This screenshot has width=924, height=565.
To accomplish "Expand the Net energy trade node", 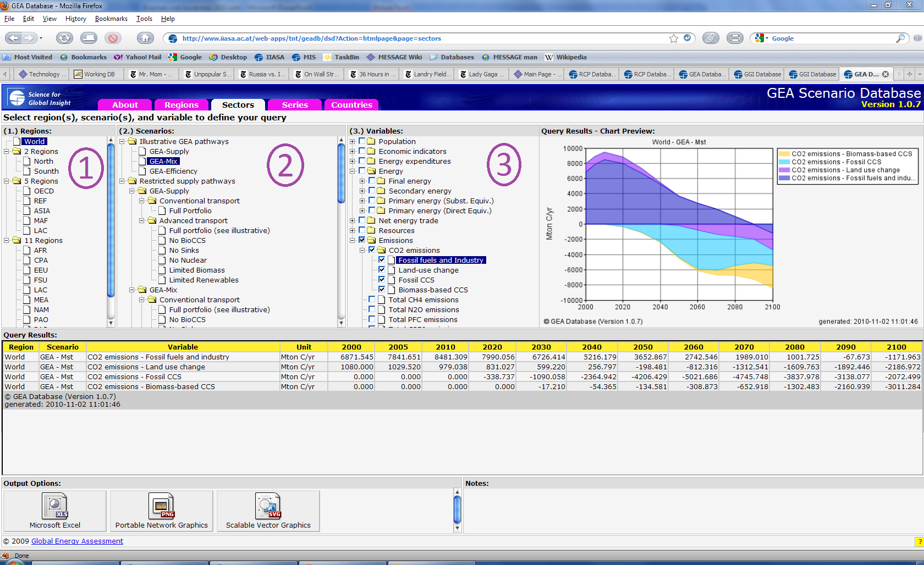I will pos(353,221).
